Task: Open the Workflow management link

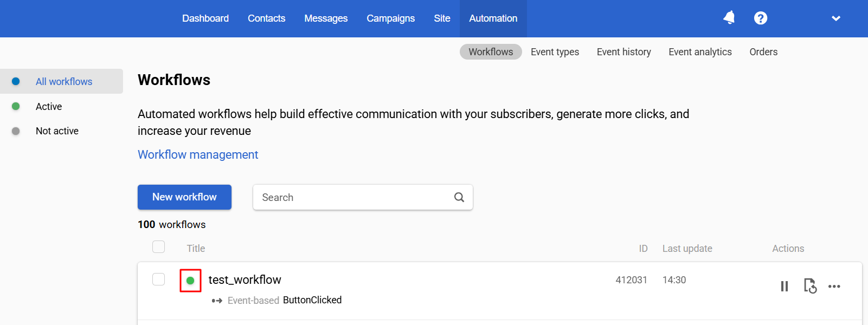Action: [198, 154]
